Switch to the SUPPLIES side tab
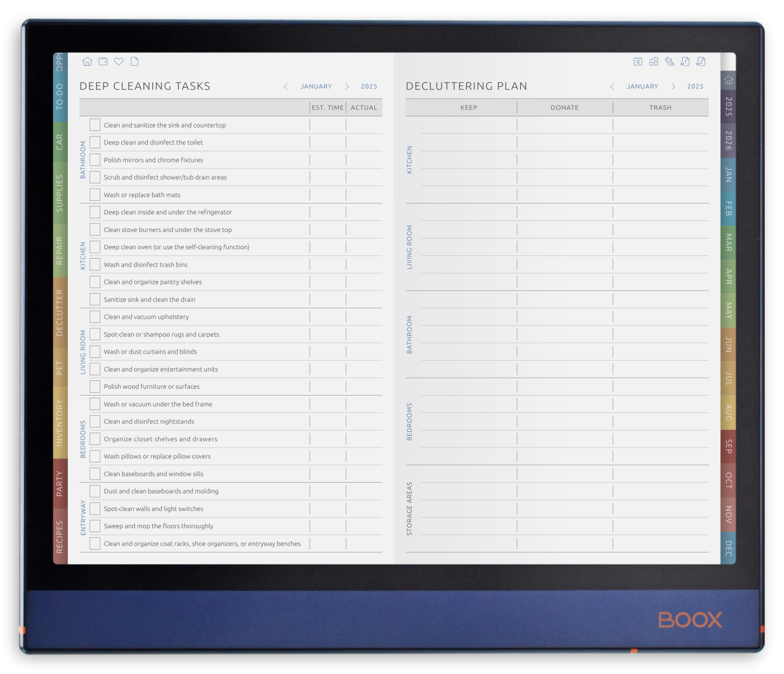Screen dimensions: 784x674 pos(60,193)
